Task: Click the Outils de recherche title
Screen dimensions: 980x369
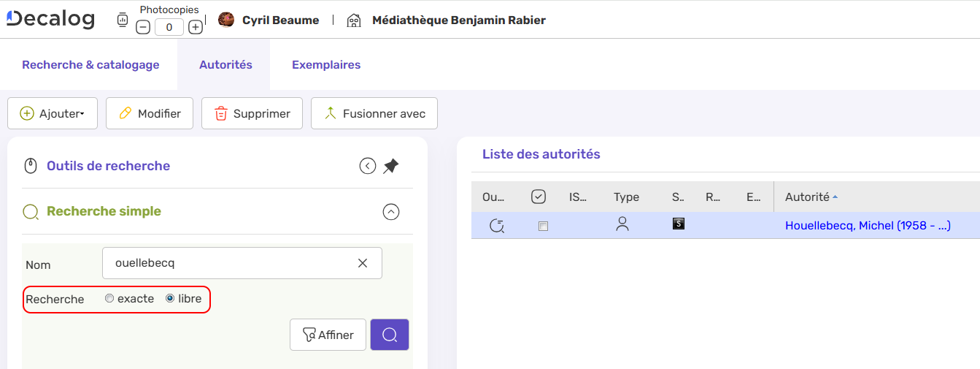Action: [108, 166]
